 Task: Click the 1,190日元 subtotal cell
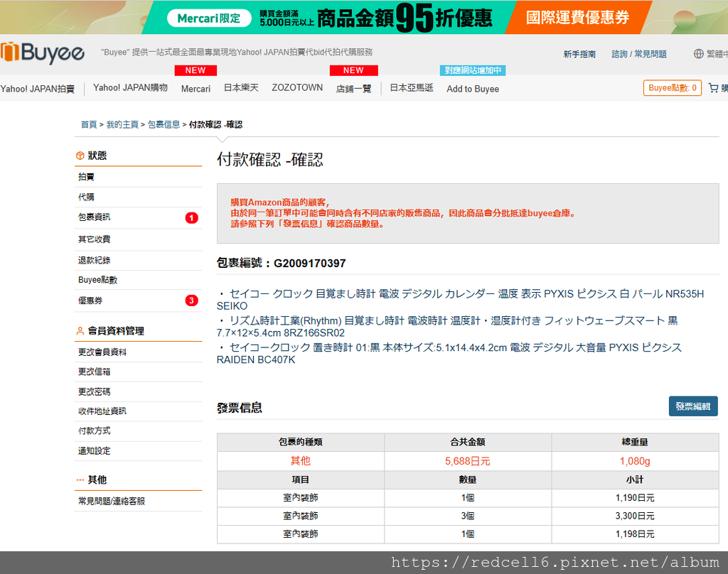(x=635, y=498)
